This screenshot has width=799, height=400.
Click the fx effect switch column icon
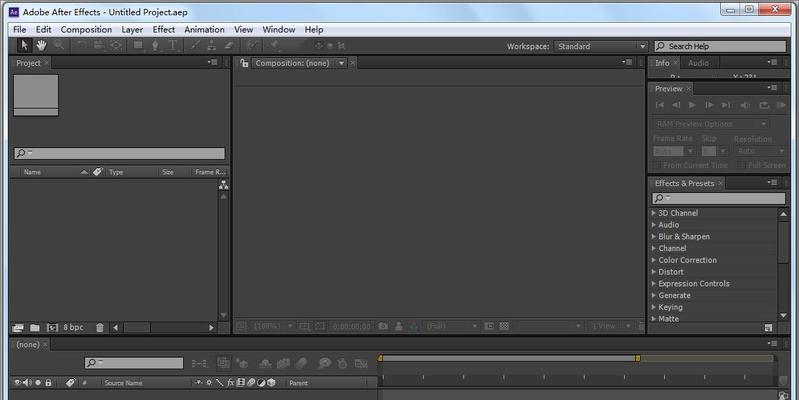(230, 382)
